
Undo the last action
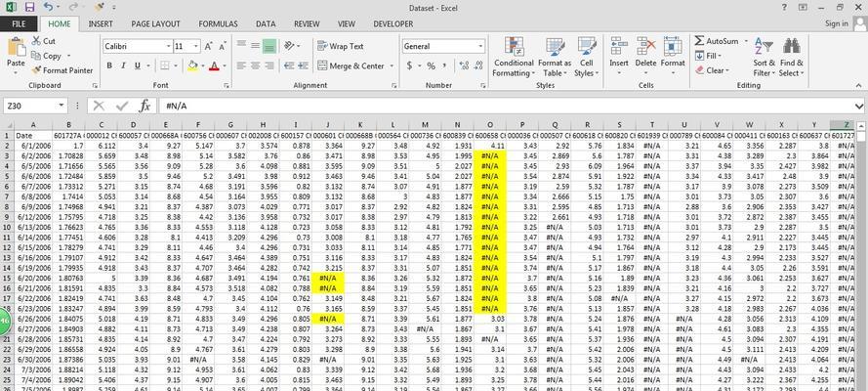(x=48, y=7)
